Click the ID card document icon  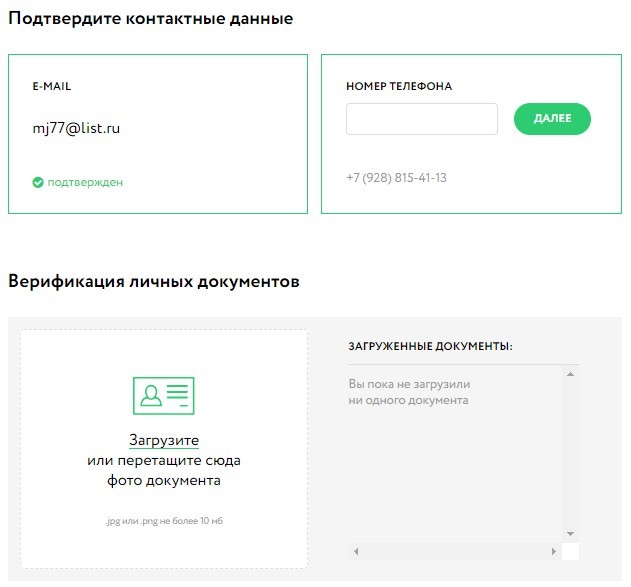[x=163, y=396]
